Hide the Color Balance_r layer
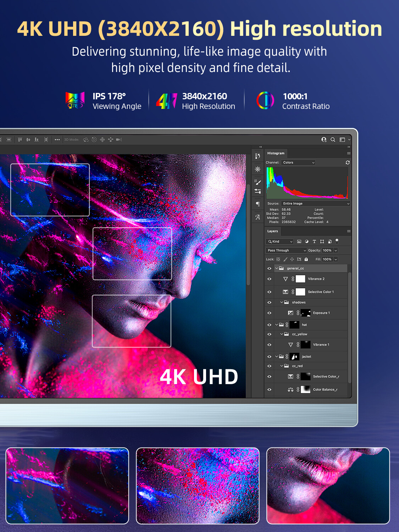The width and height of the screenshot is (399, 532). click(269, 389)
